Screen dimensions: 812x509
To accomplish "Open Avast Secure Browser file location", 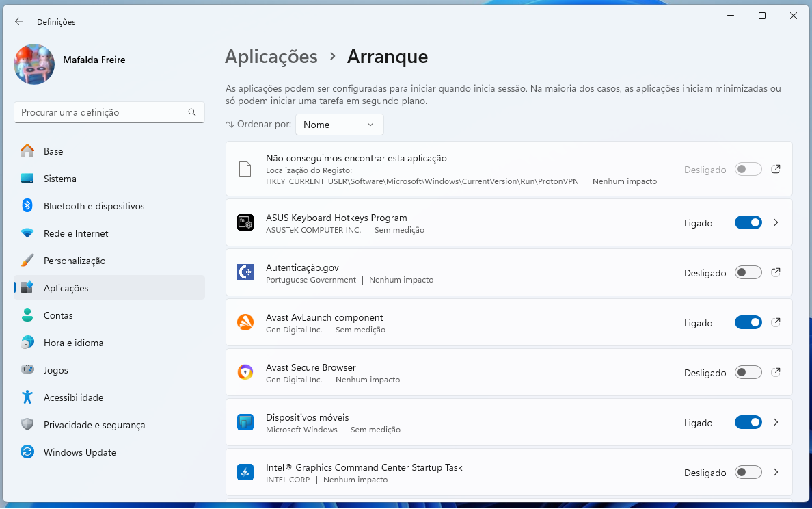I will pyautogui.click(x=776, y=372).
